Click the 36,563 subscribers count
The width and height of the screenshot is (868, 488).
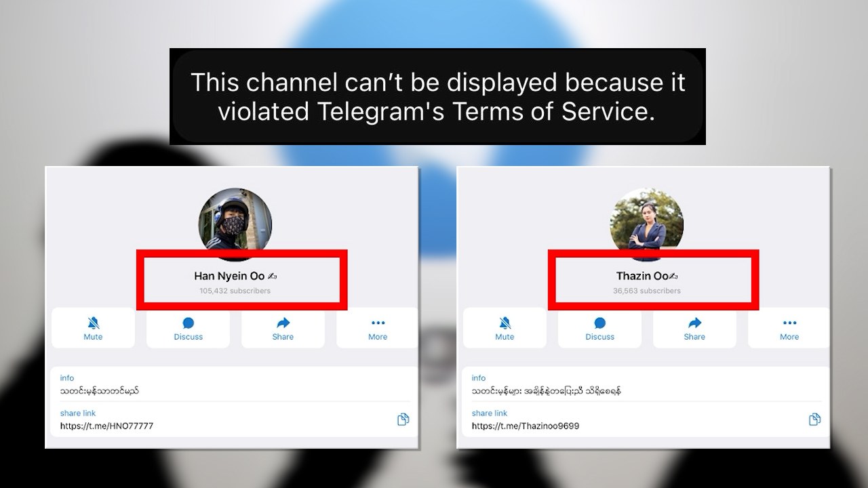click(x=646, y=291)
